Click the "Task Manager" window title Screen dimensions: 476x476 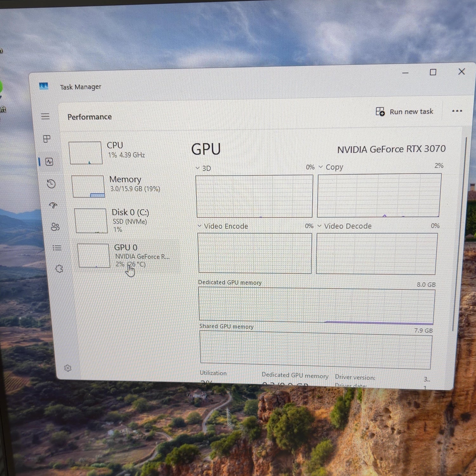tap(81, 87)
